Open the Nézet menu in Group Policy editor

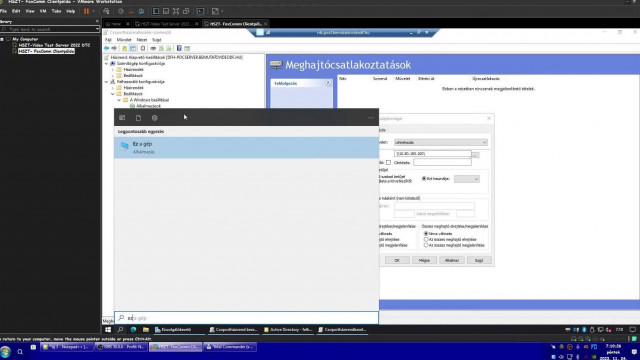coord(142,40)
